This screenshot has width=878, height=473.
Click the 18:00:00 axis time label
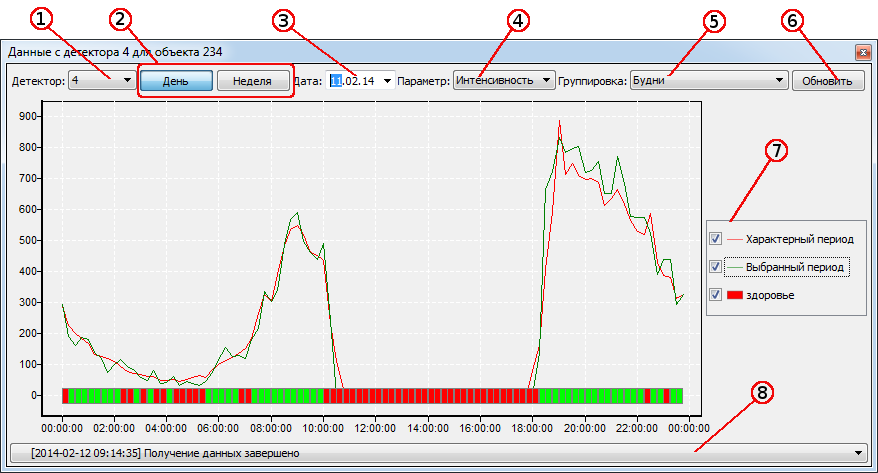coord(532,428)
